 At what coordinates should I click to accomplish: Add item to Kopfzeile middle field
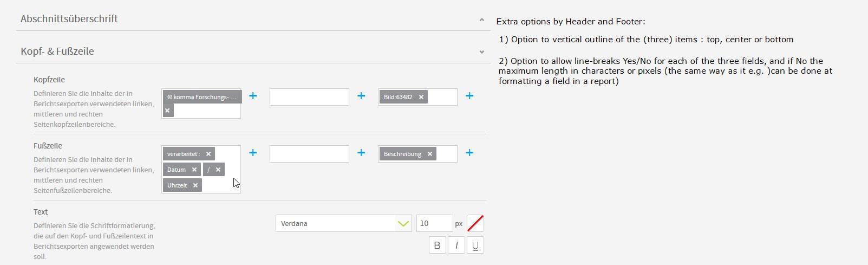(x=361, y=96)
